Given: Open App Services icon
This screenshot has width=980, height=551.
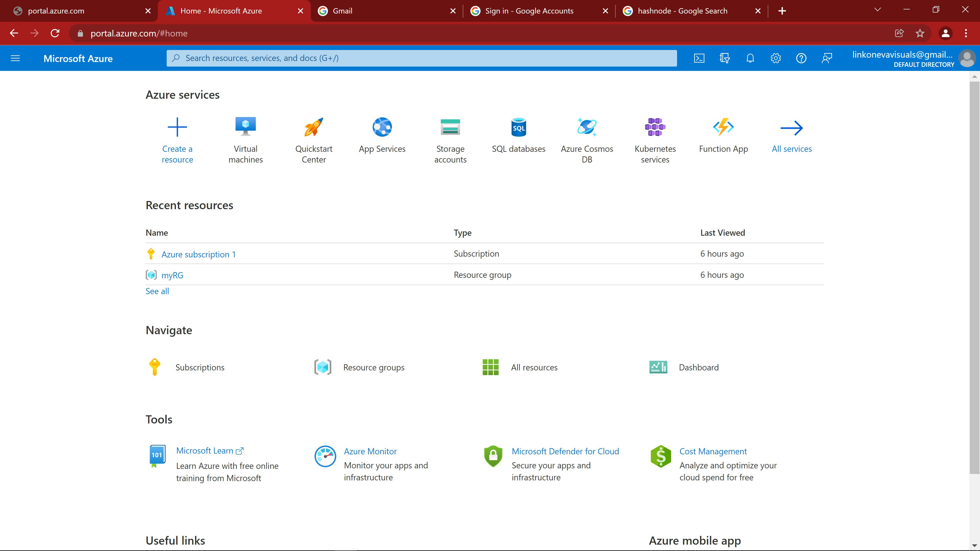Looking at the screenshot, I should 382,127.
